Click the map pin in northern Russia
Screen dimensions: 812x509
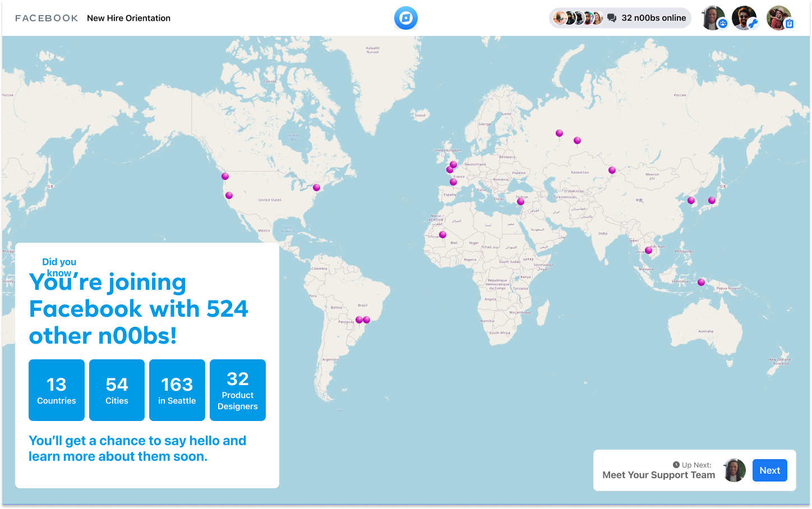point(559,133)
